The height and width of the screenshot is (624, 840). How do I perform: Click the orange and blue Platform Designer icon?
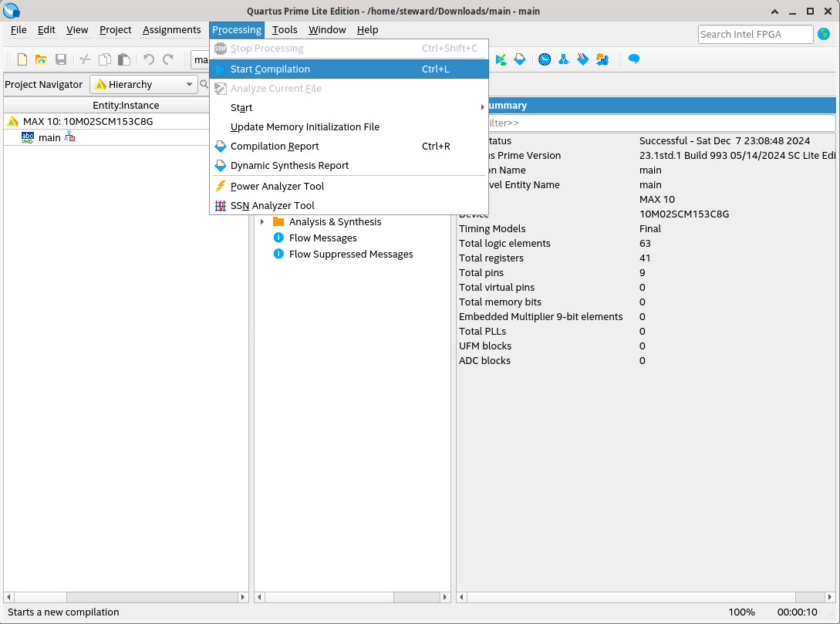click(x=602, y=59)
